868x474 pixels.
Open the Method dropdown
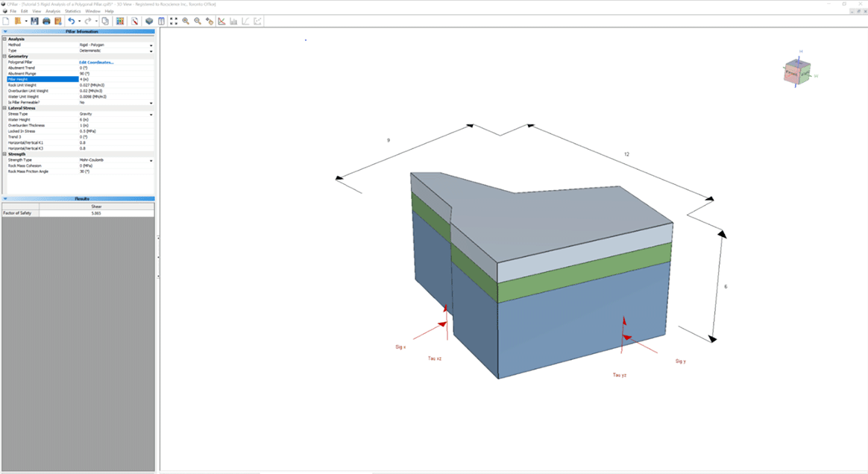click(151, 45)
